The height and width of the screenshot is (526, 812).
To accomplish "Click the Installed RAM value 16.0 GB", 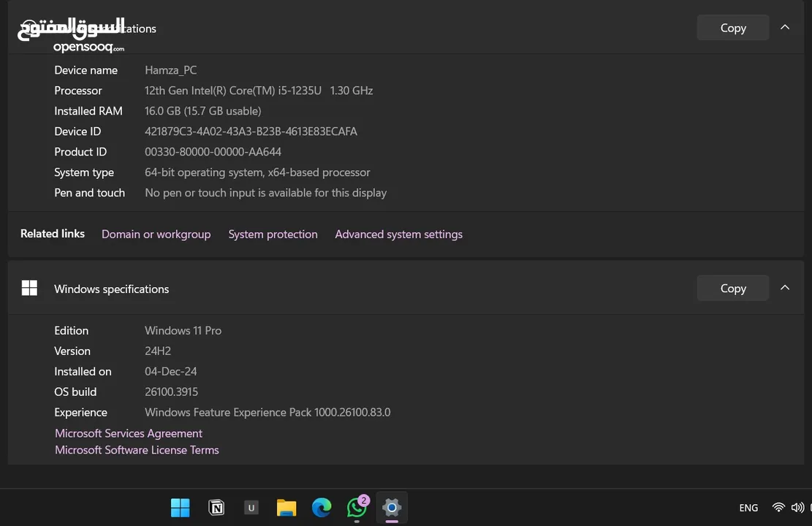I will (203, 111).
